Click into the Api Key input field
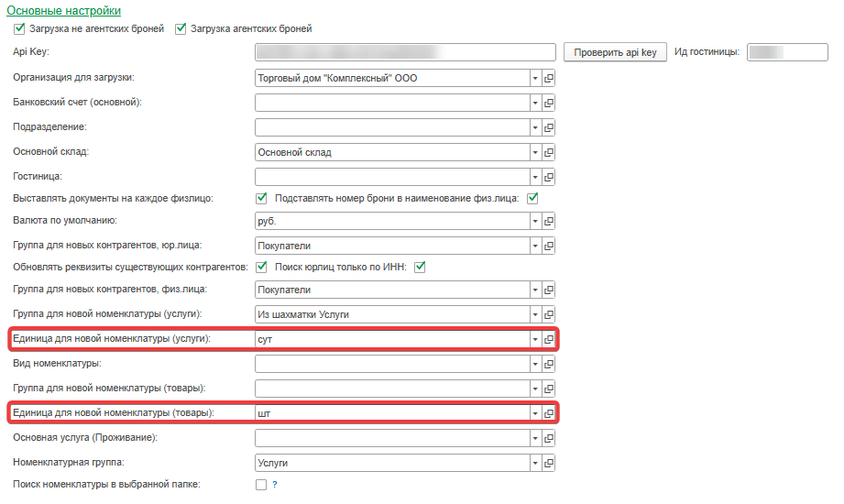 (x=405, y=52)
